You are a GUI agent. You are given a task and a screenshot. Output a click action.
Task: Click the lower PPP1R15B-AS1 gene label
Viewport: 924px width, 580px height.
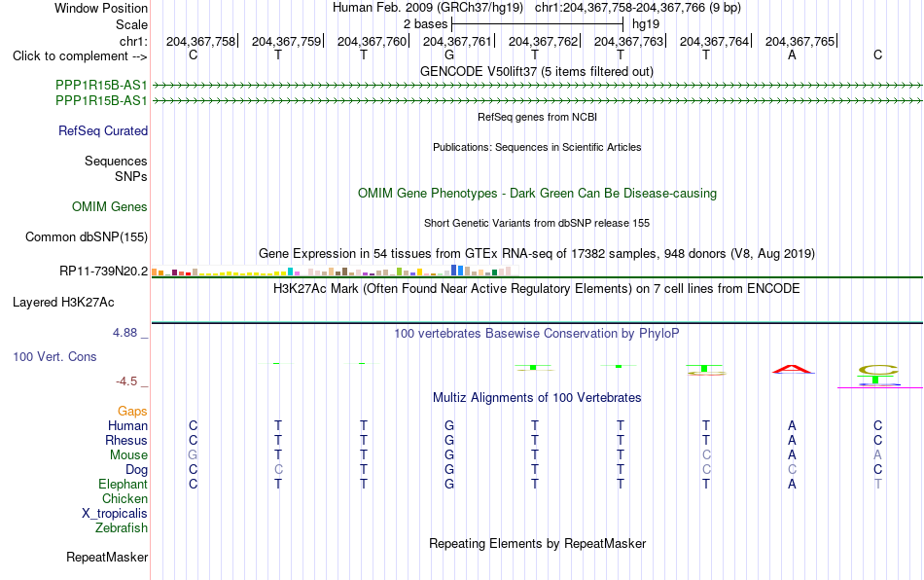pyautogui.click(x=101, y=101)
